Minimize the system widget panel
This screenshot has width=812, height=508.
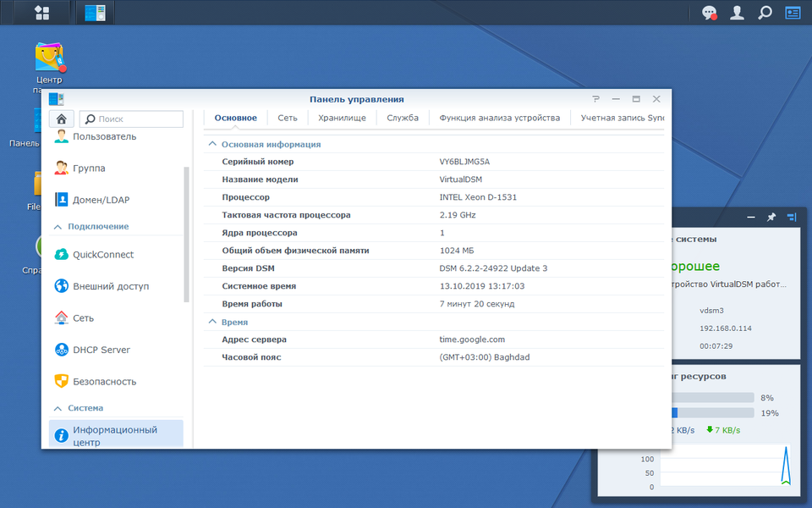click(751, 218)
